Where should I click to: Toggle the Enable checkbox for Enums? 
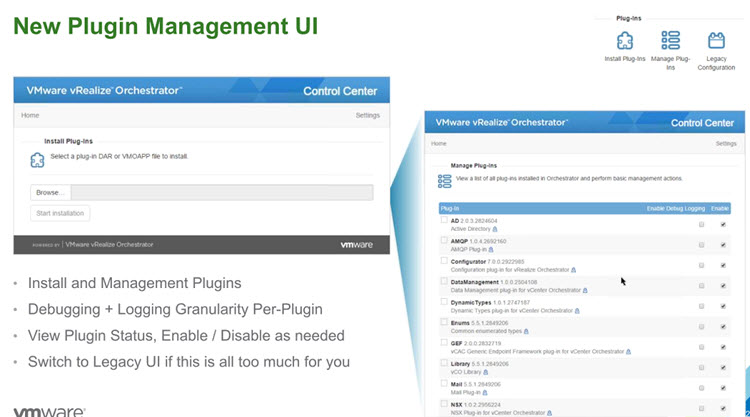pos(723,327)
